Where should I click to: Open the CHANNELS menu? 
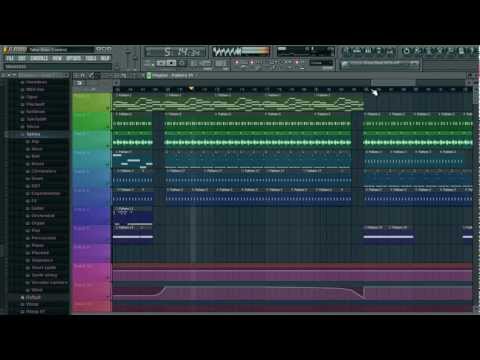tap(39, 58)
